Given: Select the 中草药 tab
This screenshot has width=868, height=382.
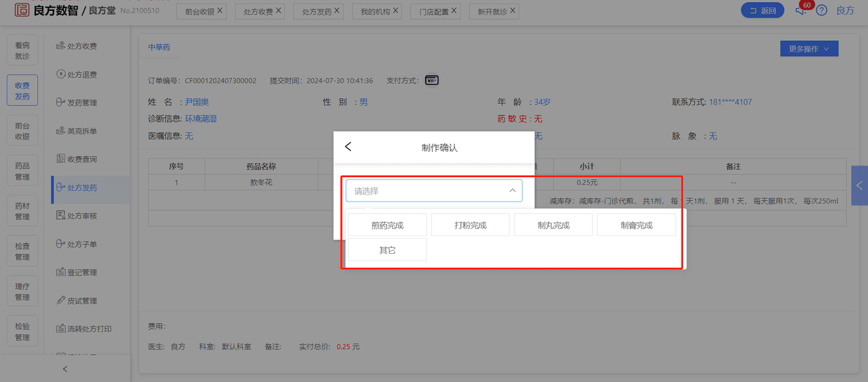Looking at the screenshot, I should [159, 47].
